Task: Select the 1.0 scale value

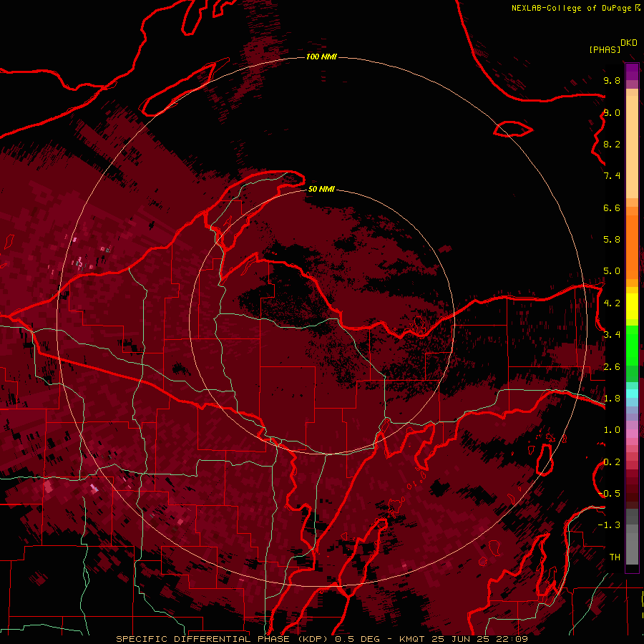Action: coord(612,429)
